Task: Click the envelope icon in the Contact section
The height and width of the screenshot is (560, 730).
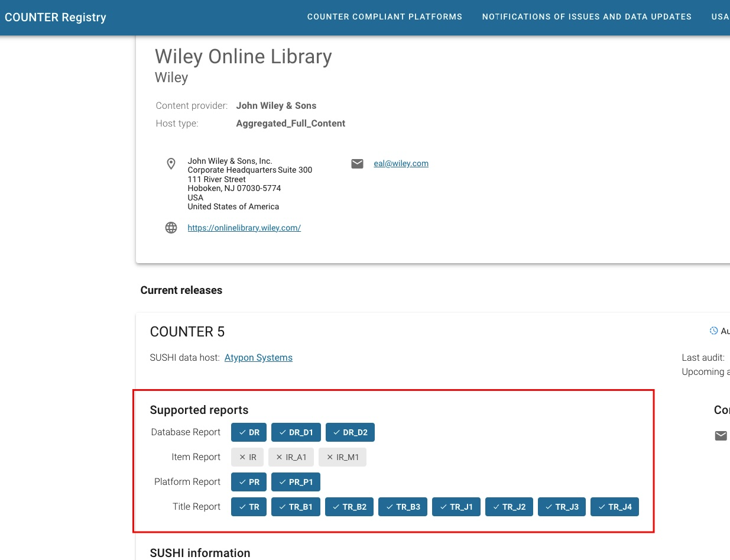Action: pyautogui.click(x=721, y=436)
